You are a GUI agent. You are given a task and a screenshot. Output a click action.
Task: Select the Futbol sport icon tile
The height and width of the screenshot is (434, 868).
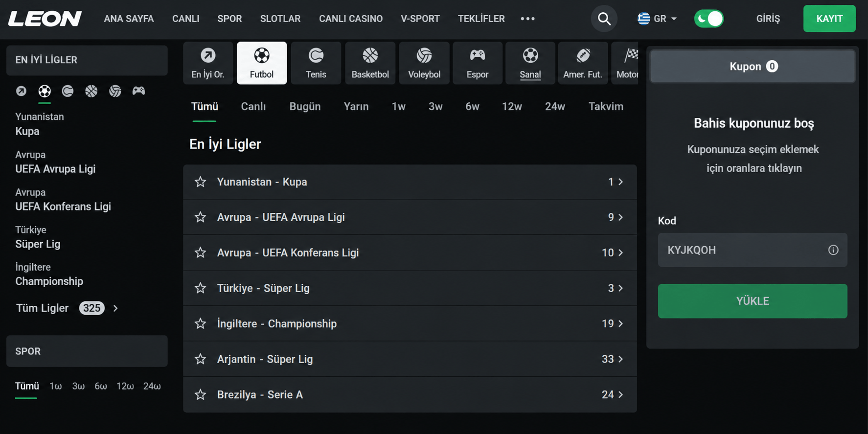(262, 63)
